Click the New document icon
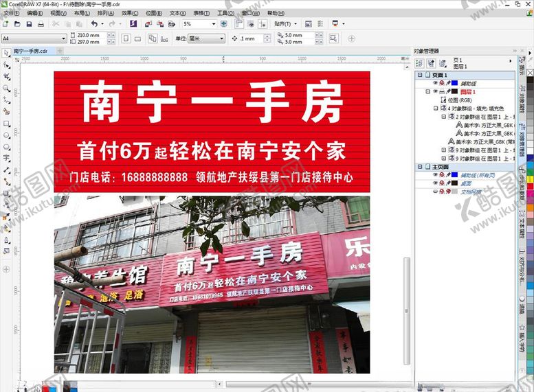The height and width of the screenshot is (392, 534). (x=5, y=24)
